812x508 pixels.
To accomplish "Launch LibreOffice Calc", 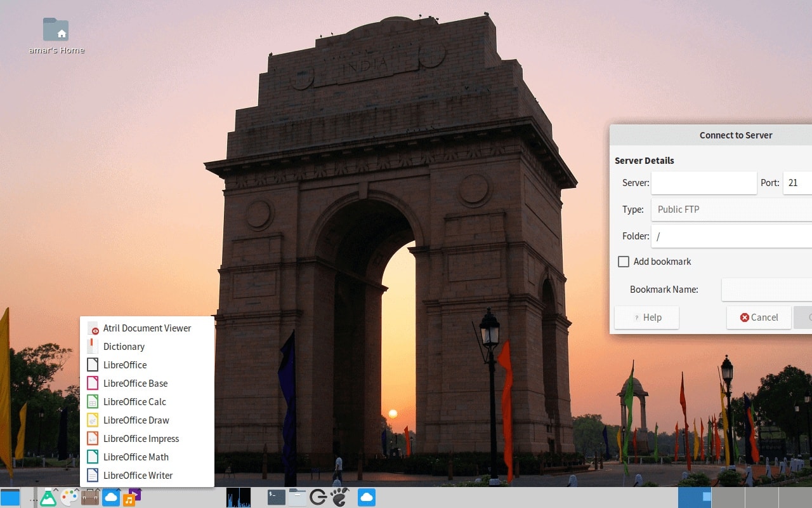I will [x=147, y=402].
